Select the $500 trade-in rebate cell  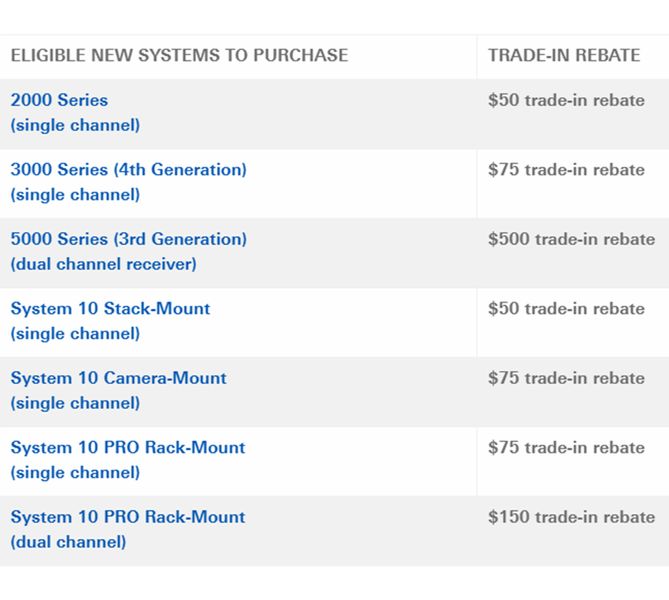click(x=572, y=239)
